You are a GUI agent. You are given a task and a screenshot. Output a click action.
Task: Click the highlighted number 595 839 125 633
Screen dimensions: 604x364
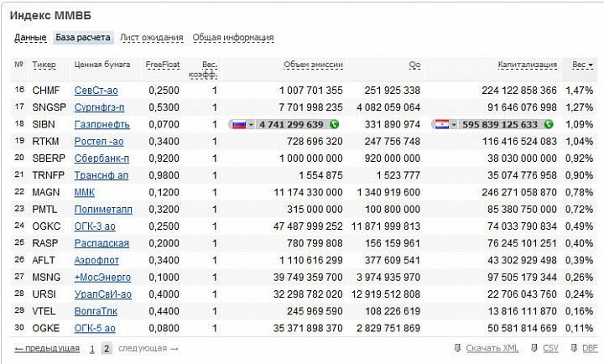point(500,124)
